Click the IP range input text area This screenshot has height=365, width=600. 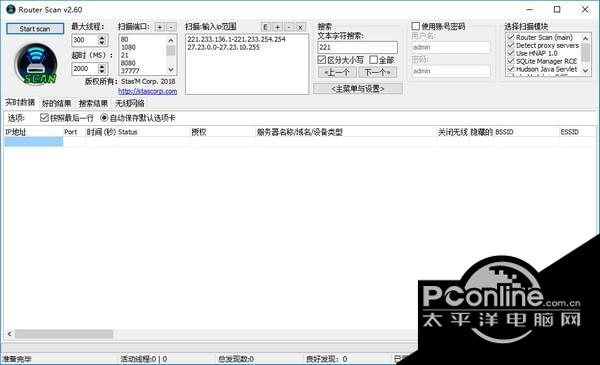point(247,64)
